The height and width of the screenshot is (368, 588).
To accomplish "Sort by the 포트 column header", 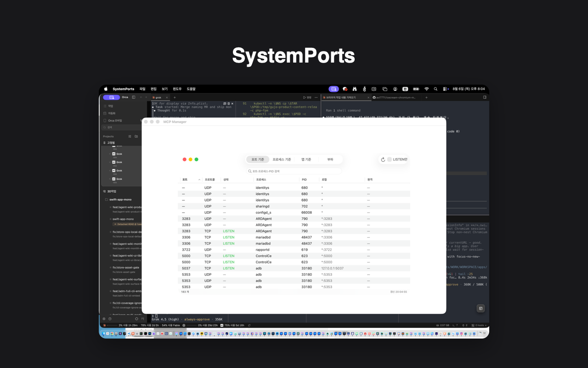I will tap(191, 179).
